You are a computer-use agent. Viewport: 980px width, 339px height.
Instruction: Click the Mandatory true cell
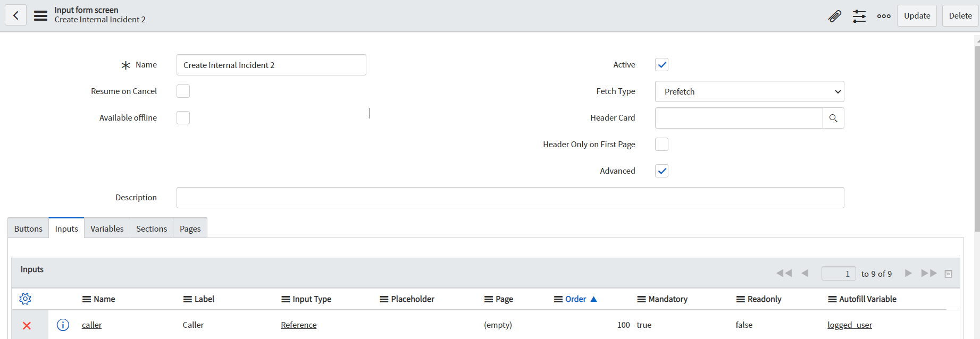(644, 325)
